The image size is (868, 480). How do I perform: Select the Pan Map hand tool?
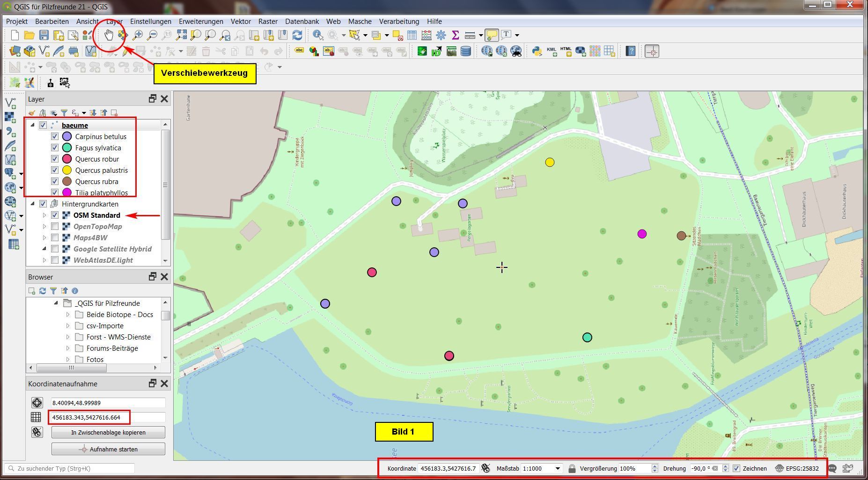[109, 35]
